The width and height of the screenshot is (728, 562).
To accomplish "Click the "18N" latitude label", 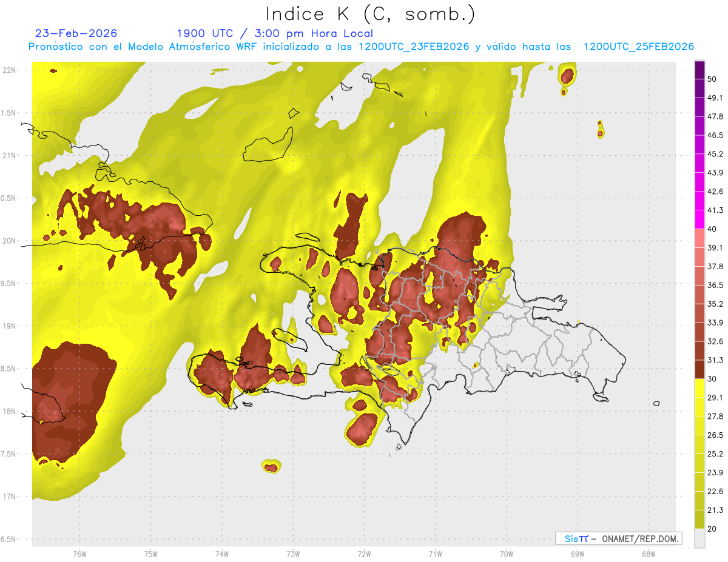I will pos(9,412).
